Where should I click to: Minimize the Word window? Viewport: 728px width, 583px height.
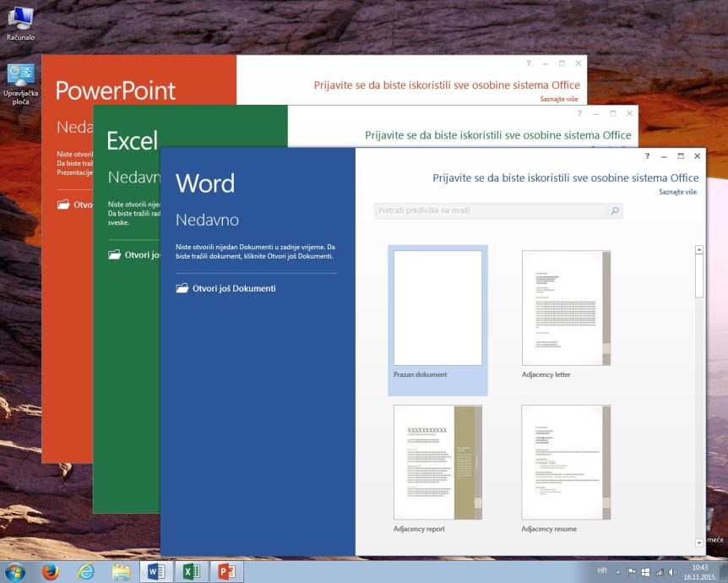click(664, 156)
